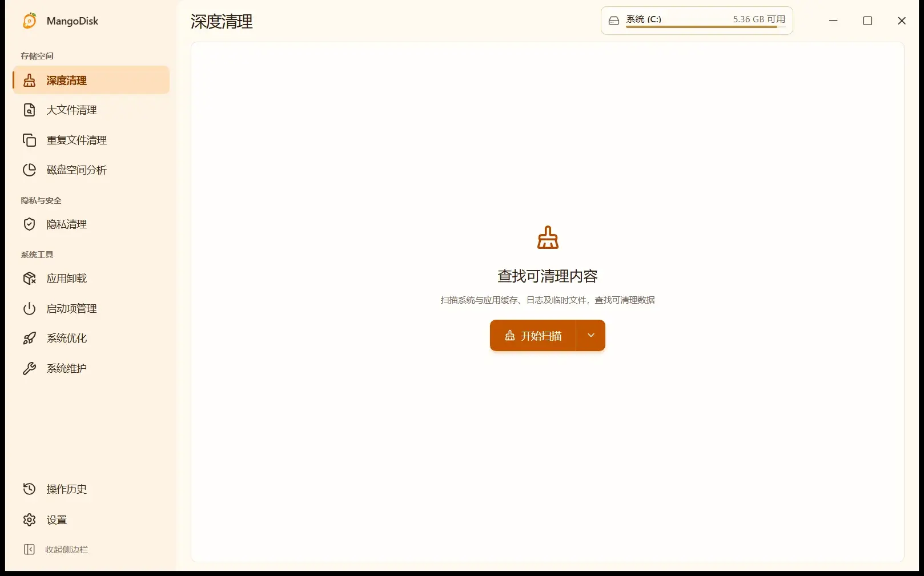Click the 收起侧边栏 panel collapse icon
Image resolution: width=924 pixels, height=576 pixels.
(x=29, y=549)
